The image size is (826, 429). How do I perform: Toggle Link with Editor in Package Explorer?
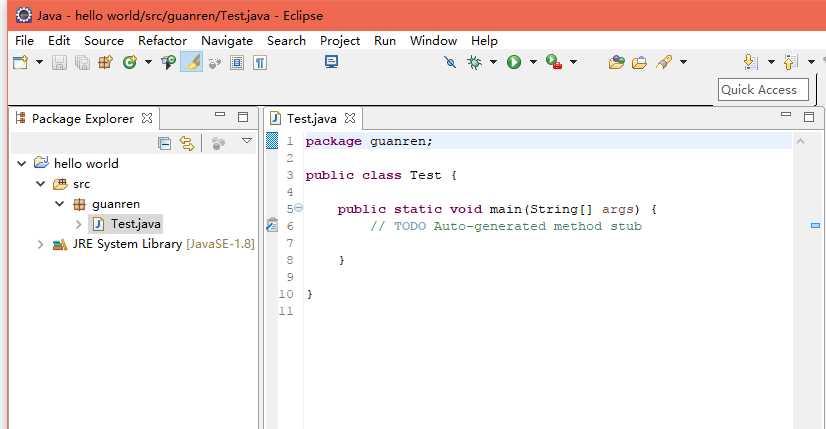coord(187,143)
